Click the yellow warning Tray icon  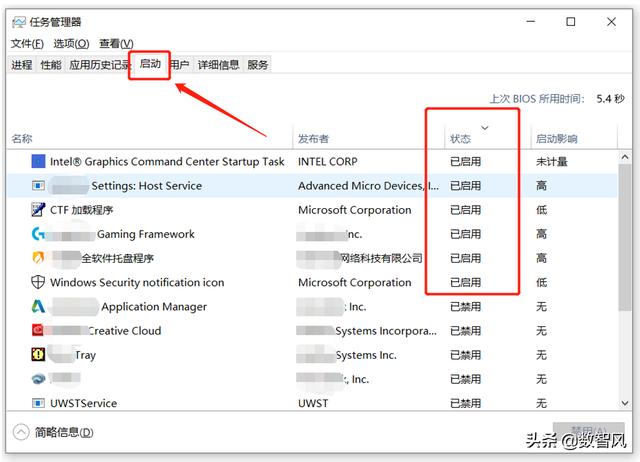[38, 354]
